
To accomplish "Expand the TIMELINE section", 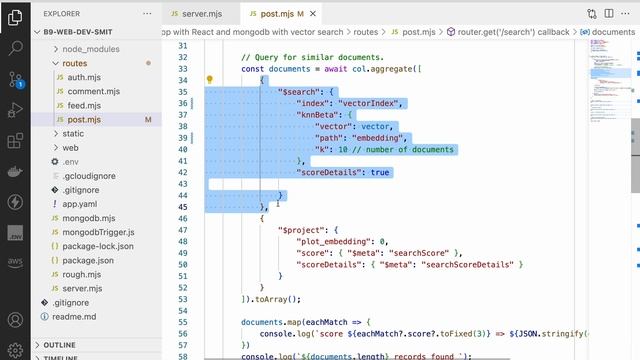I will tap(59, 358).
